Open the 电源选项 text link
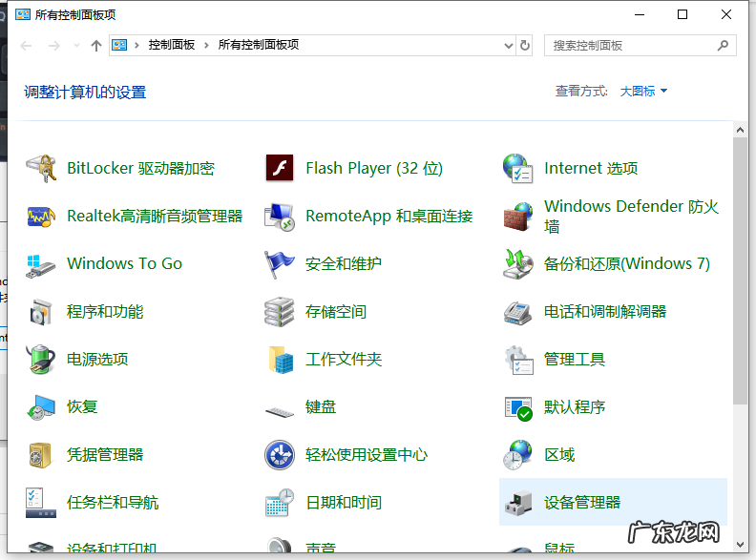The height and width of the screenshot is (560, 756). pyautogui.click(x=97, y=359)
